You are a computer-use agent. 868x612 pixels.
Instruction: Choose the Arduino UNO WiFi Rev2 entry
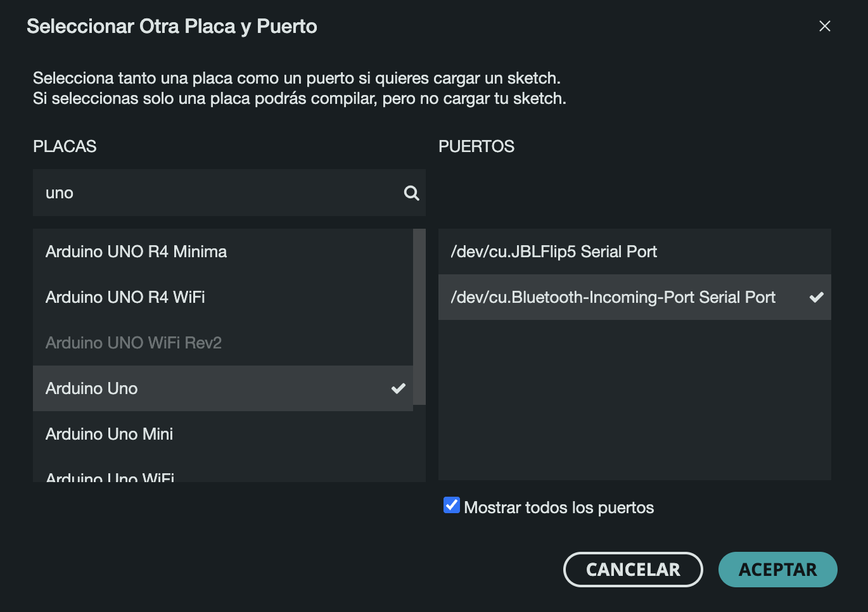pyautogui.click(x=134, y=343)
